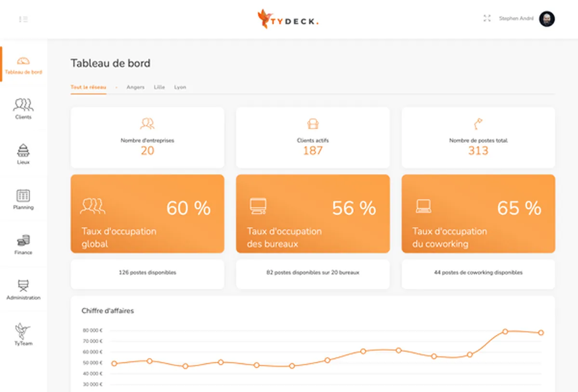
Task: Switch to the Lyon tab
Action: pyautogui.click(x=180, y=87)
